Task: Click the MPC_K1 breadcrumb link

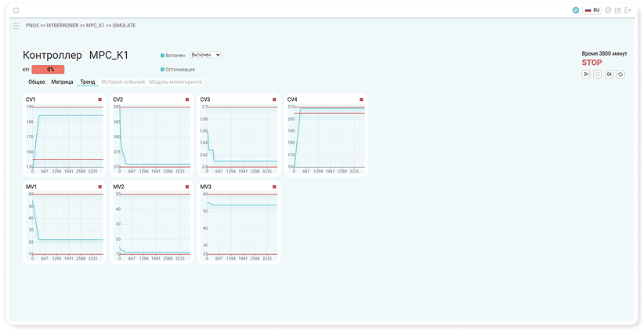Action: [96, 25]
